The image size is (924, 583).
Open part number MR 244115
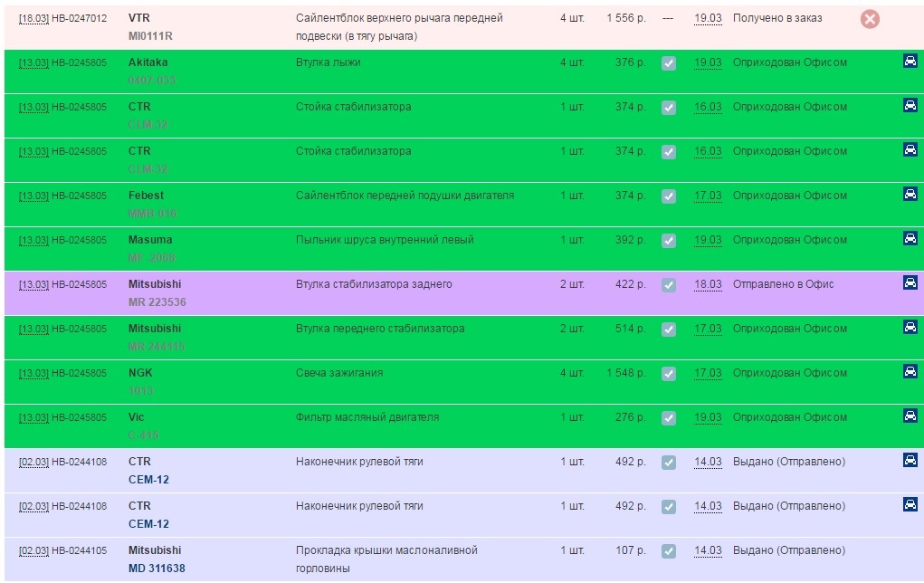(157, 347)
